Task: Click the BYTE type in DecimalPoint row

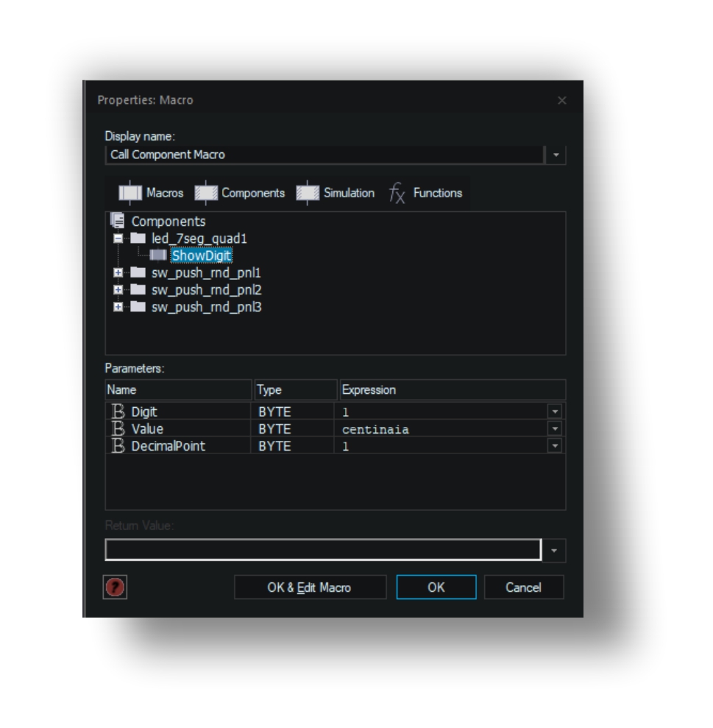Action: tap(274, 446)
